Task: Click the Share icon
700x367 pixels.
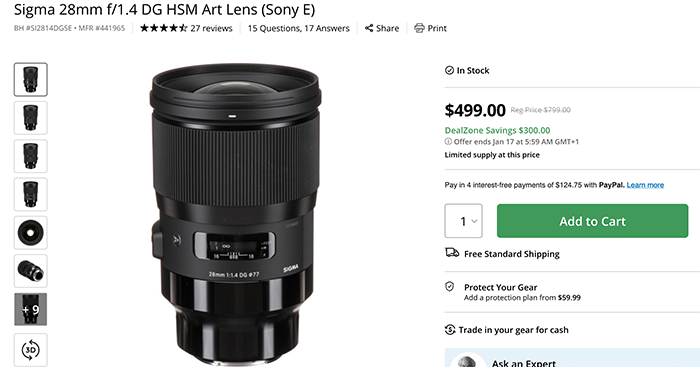Action: point(369,28)
